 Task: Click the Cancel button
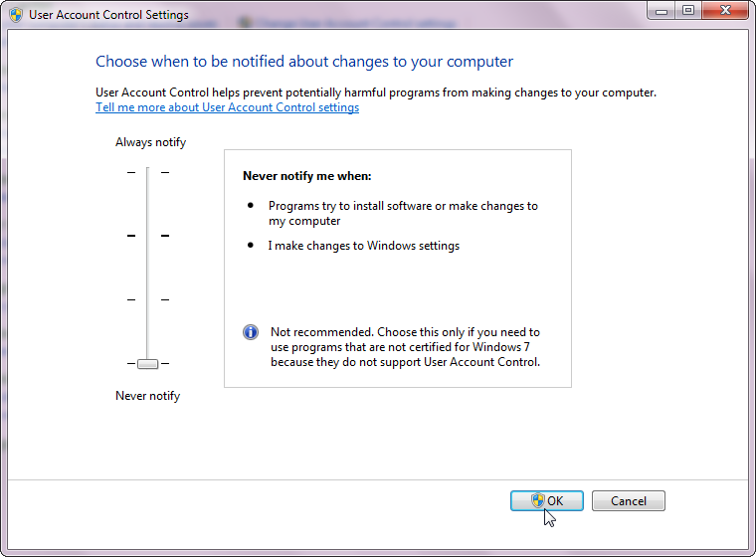pyautogui.click(x=629, y=500)
